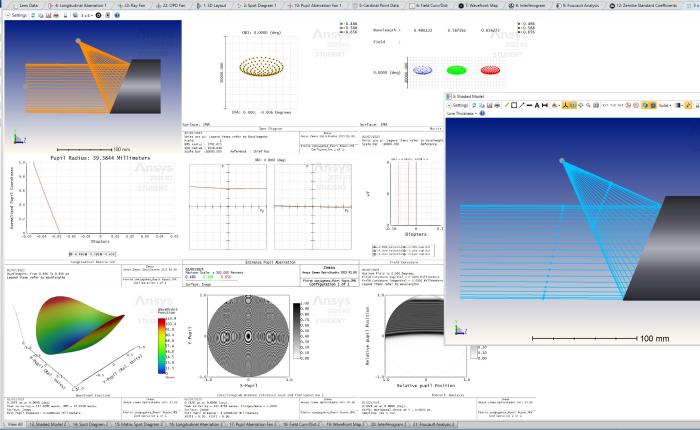Toggle the Settings panel in the top-left toolbar
700x430 pixels.
[x=19, y=15]
